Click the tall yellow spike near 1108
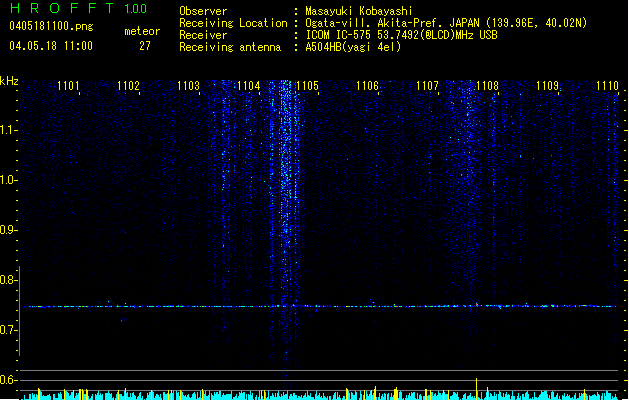Image resolution: width=629 pixels, height=400 pixels. click(x=477, y=388)
